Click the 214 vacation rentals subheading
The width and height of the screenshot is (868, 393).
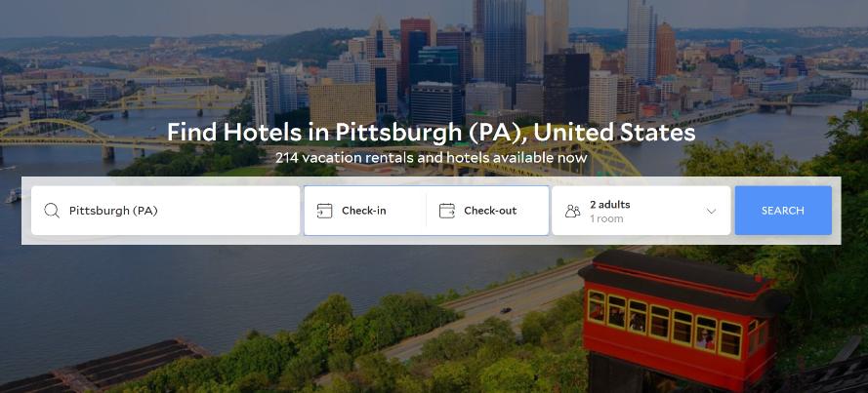coord(432,158)
